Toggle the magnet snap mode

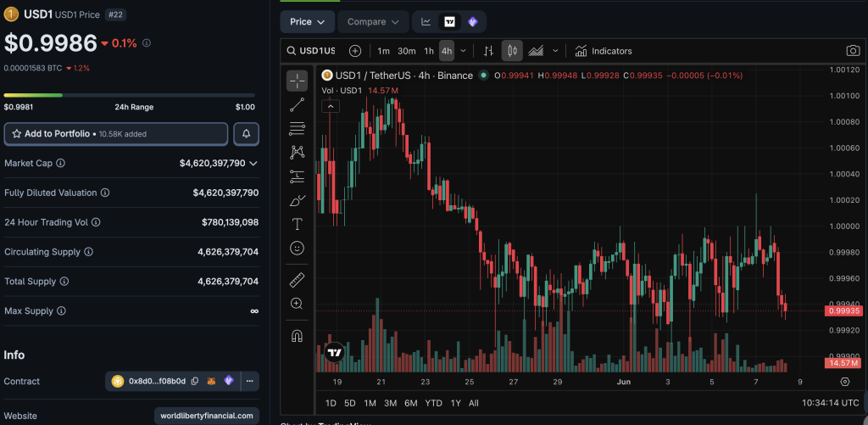pyautogui.click(x=298, y=336)
